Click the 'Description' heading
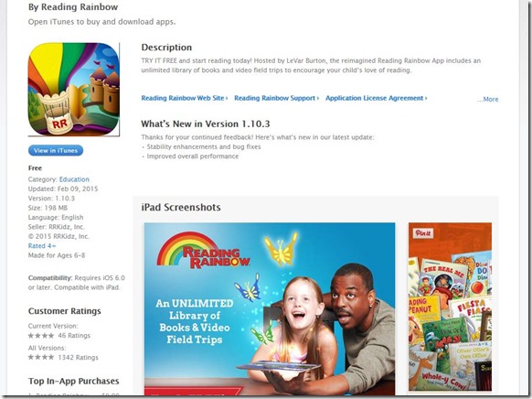 coord(166,48)
